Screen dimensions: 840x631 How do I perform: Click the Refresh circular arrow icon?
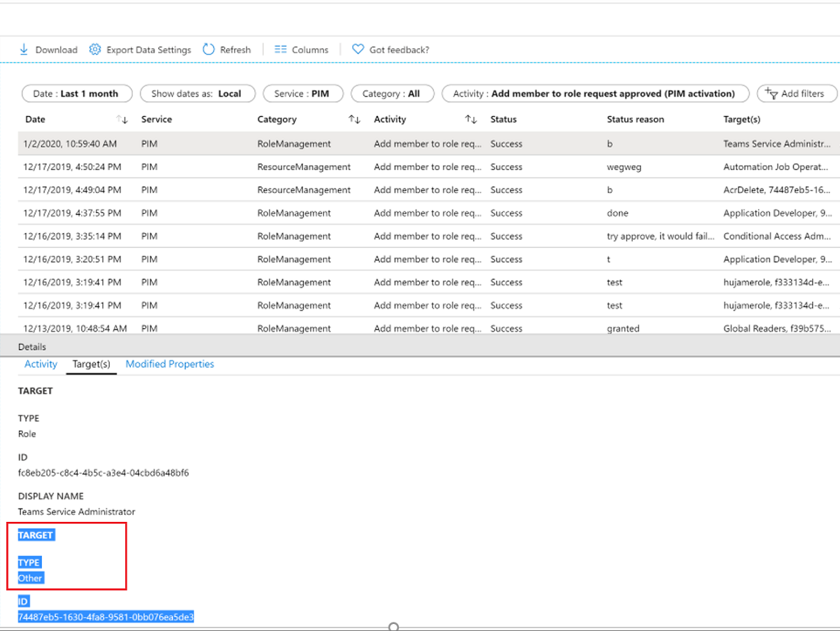coord(209,50)
